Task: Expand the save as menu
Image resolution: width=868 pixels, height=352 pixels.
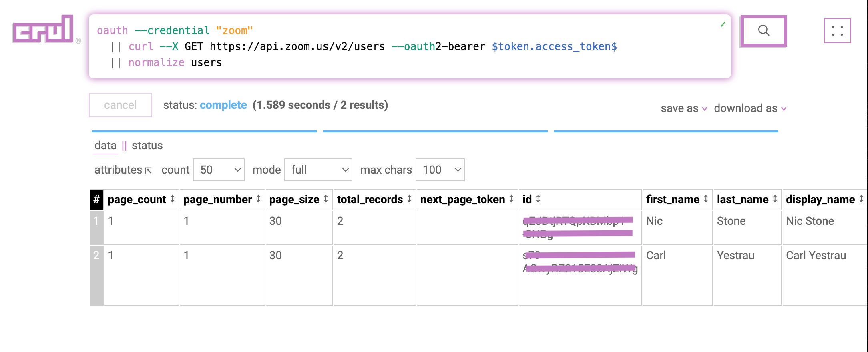Action: [x=684, y=108]
